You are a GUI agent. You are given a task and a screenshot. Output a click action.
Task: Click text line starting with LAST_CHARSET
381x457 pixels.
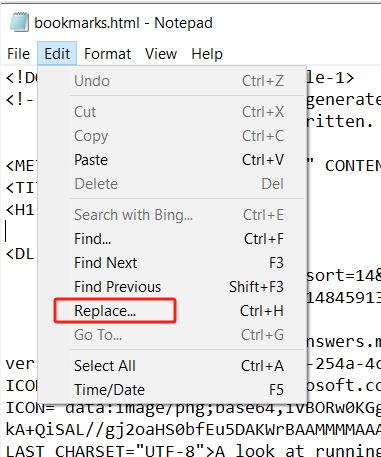point(193,451)
